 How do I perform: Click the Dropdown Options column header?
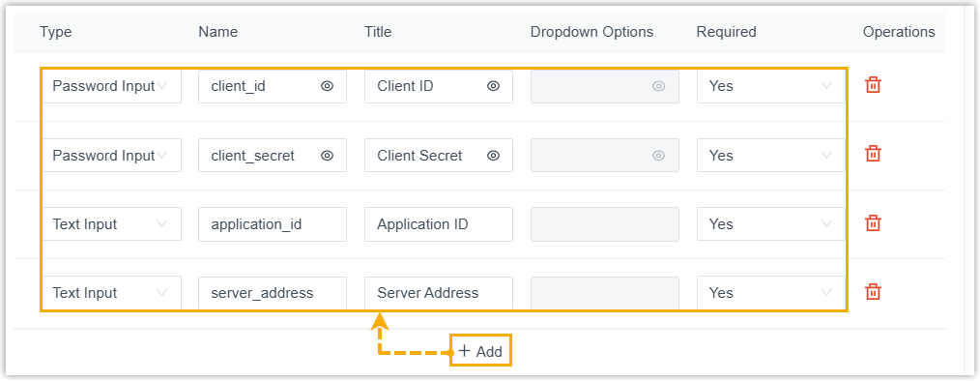tap(591, 32)
